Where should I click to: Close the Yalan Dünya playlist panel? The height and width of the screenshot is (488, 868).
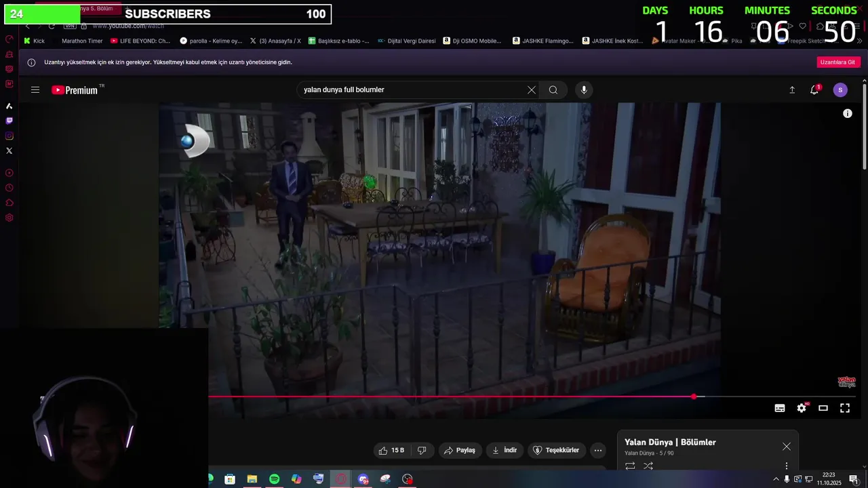coord(787,447)
